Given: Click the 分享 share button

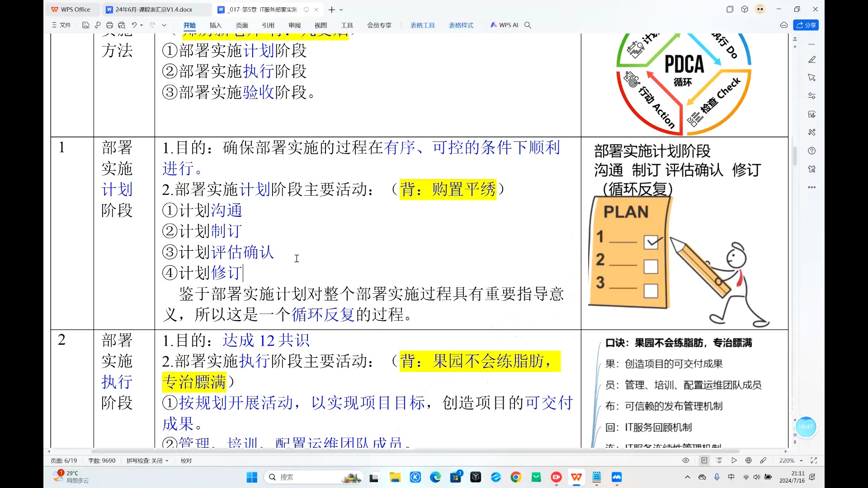Looking at the screenshot, I should point(807,25).
